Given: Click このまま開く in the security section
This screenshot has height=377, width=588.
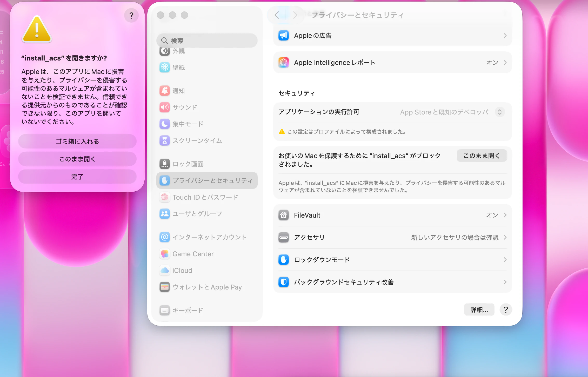Looking at the screenshot, I should (482, 156).
